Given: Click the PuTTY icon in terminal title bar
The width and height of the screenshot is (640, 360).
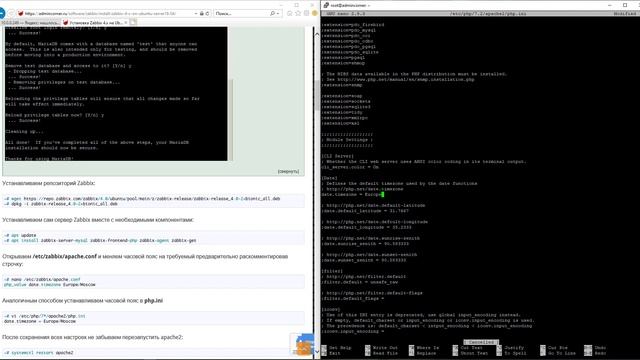Looking at the screenshot, I should [x=326, y=5].
